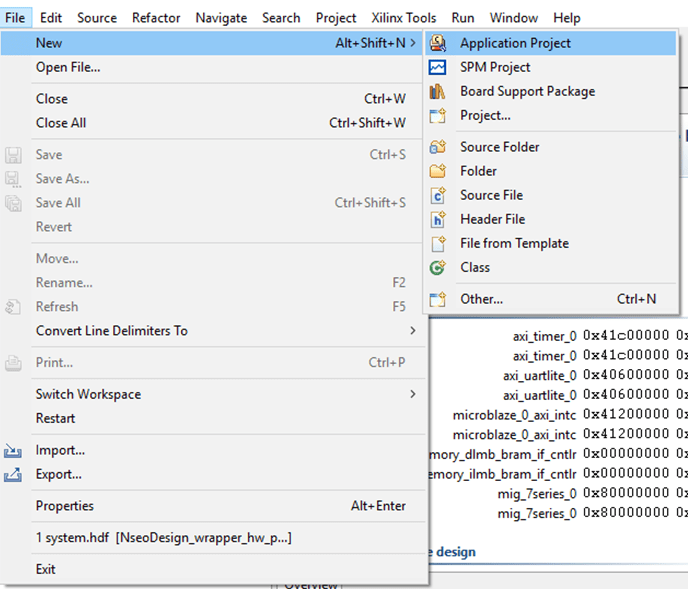Click the Board Support Package icon
The image size is (688, 589).
(437, 91)
